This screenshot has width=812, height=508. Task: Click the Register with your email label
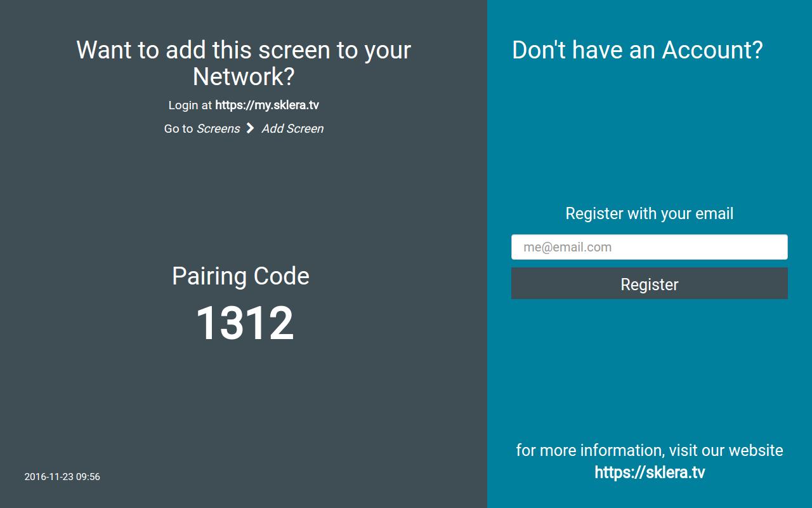(x=650, y=213)
